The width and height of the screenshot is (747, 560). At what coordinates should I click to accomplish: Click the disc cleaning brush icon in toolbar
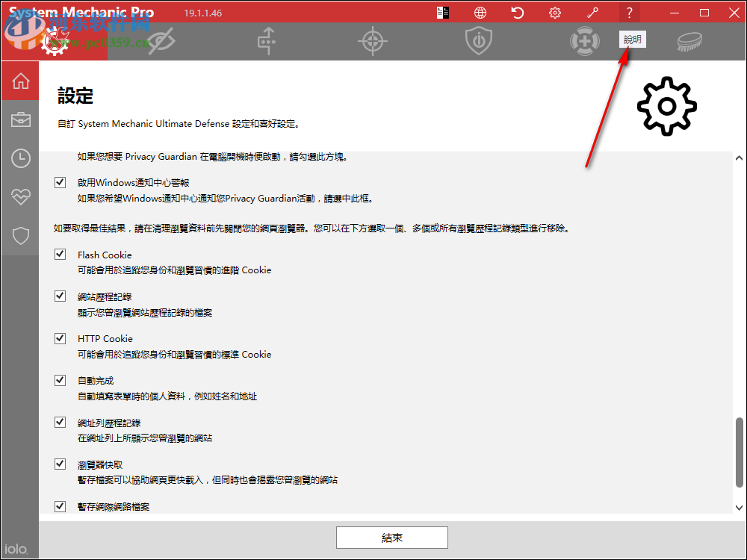pyautogui.click(x=689, y=42)
